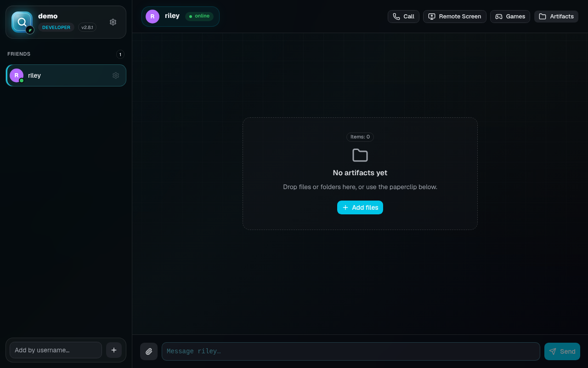This screenshot has height=368, width=588.
Task: Click the empty folder icon
Action: coord(360,155)
